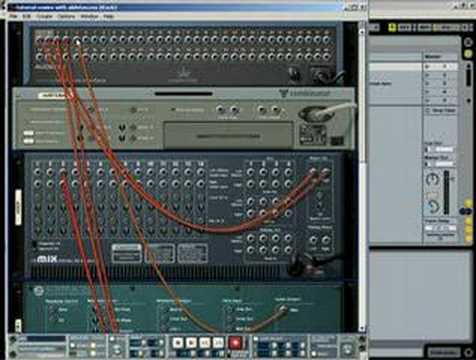Click mixer channel 1 left input jack
Screen dimensions: 476x360
click(x=37, y=172)
